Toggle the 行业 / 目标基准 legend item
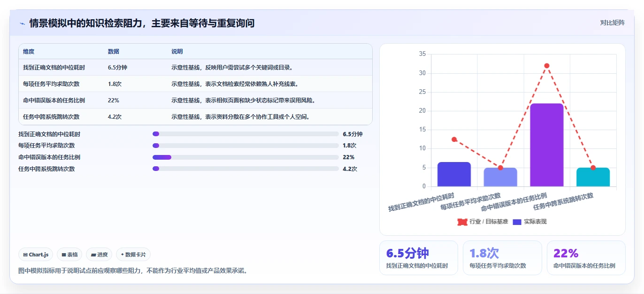 point(483,222)
